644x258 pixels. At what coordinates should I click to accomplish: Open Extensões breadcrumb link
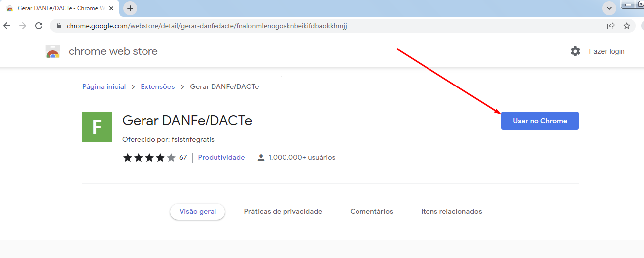[x=158, y=86]
